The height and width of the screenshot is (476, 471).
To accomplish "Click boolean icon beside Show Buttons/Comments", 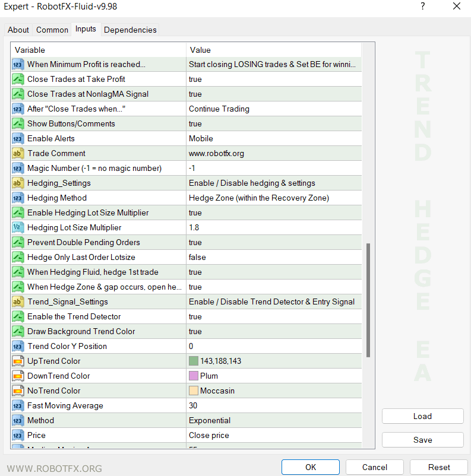I will coord(18,124).
